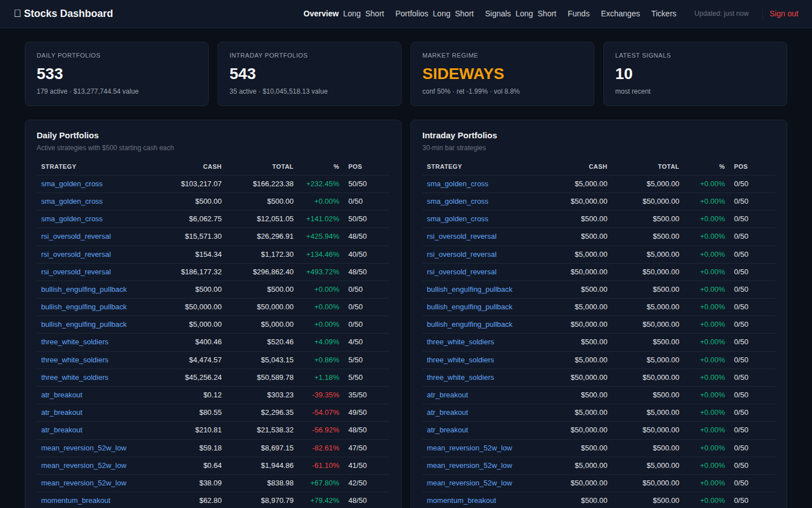Select the Overview navigation item
This screenshot has width=812, height=508.
click(x=321, y=14)
